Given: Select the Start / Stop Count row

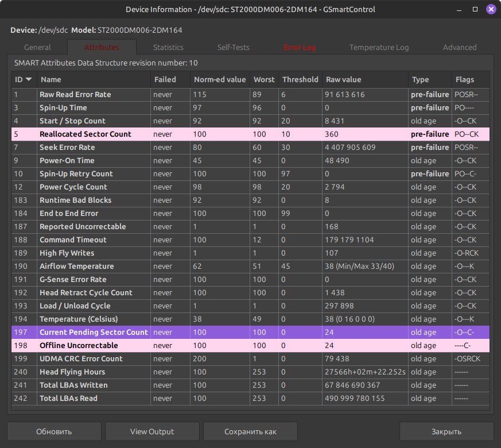Looking at the screenshot, I should tap(250, 121).
